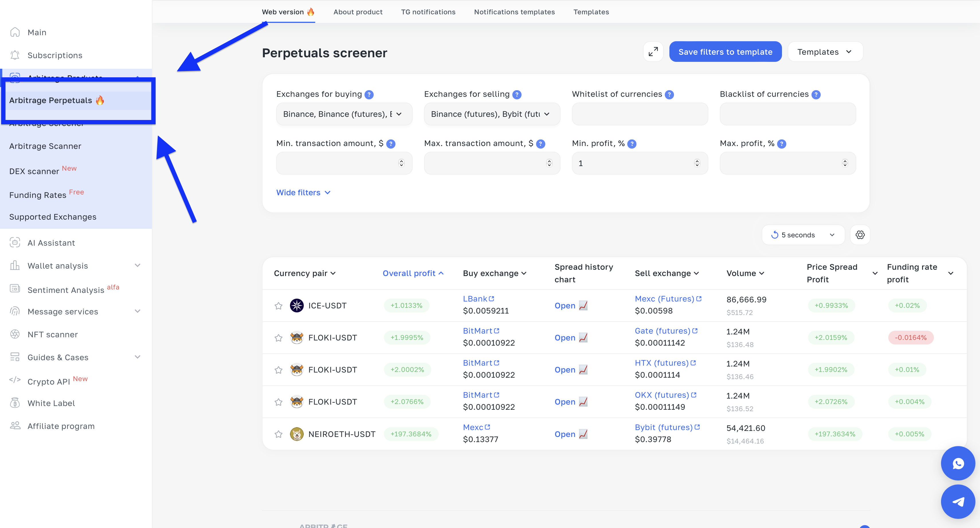Click stepper on Max. profit field
Image resolution: width=980 pixels, height=528 pixels.
844,163
